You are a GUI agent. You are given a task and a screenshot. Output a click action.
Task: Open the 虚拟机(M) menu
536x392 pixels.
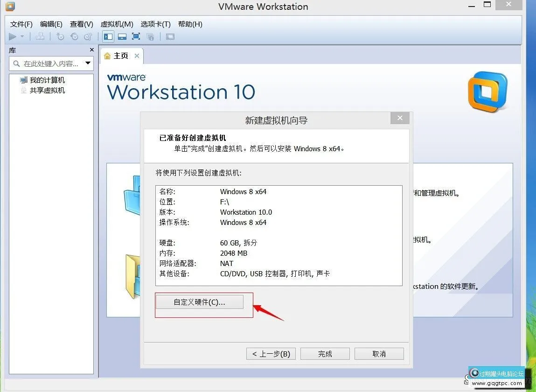[117, 24]
